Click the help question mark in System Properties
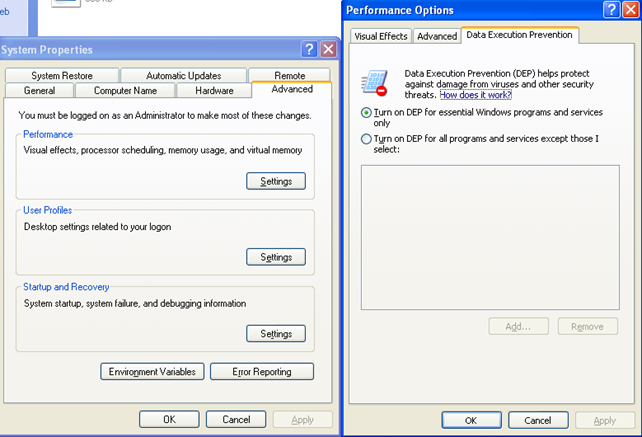 tap(310, 49)
